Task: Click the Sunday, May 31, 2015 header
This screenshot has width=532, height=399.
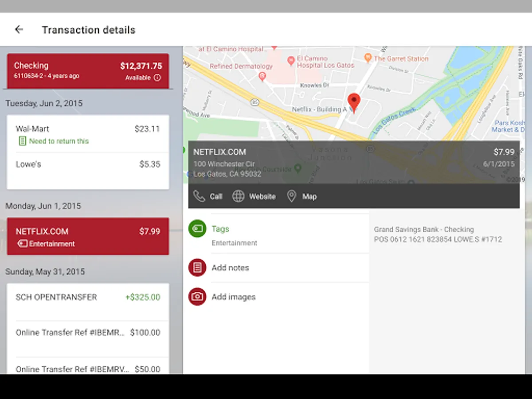Action: [x=45, y=271]
